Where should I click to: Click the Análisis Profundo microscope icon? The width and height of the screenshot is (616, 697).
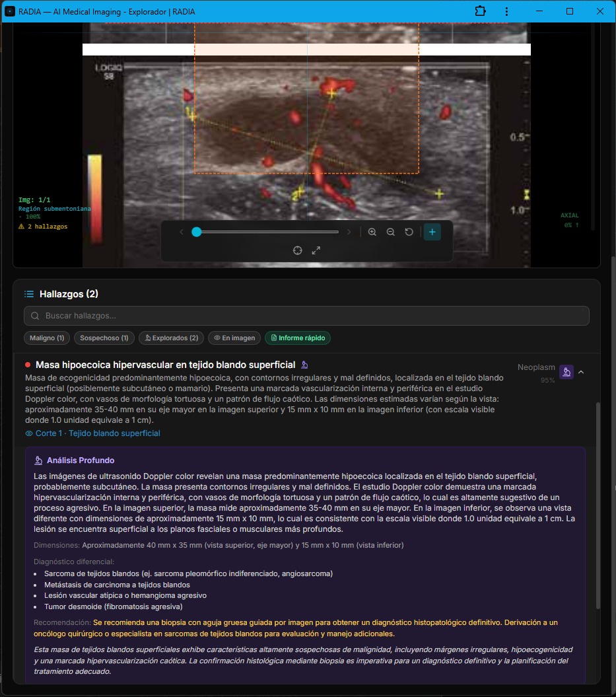click(x=39, y=460)
